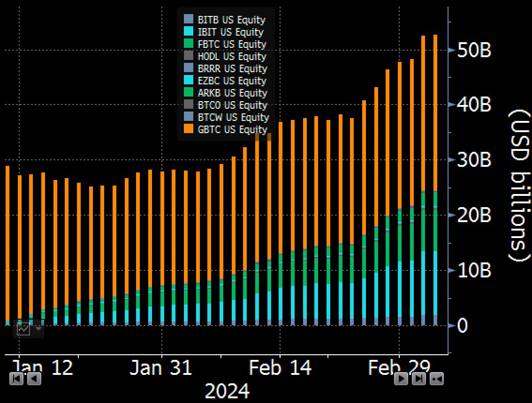Image resolution: width=532 pixels, height=403 pixels.
Task: Expand the dropdown arrow beside the chart icon
Action: [x=38, y=329]
